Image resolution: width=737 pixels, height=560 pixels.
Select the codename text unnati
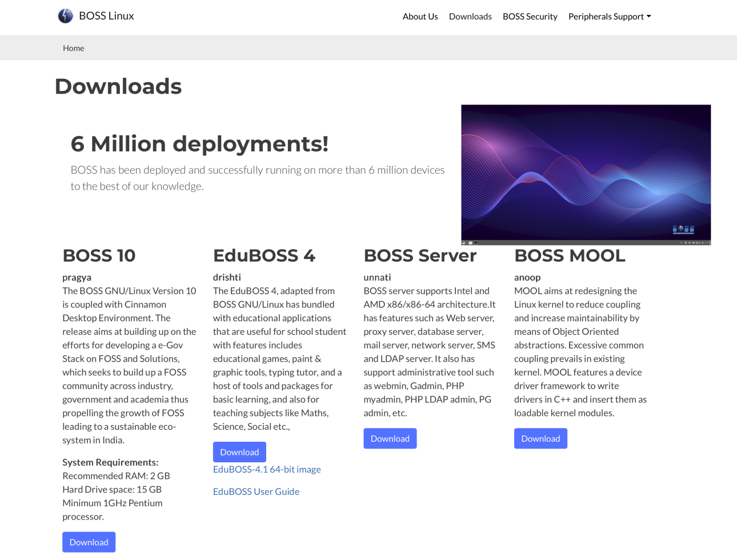click(x=377, y=277)
